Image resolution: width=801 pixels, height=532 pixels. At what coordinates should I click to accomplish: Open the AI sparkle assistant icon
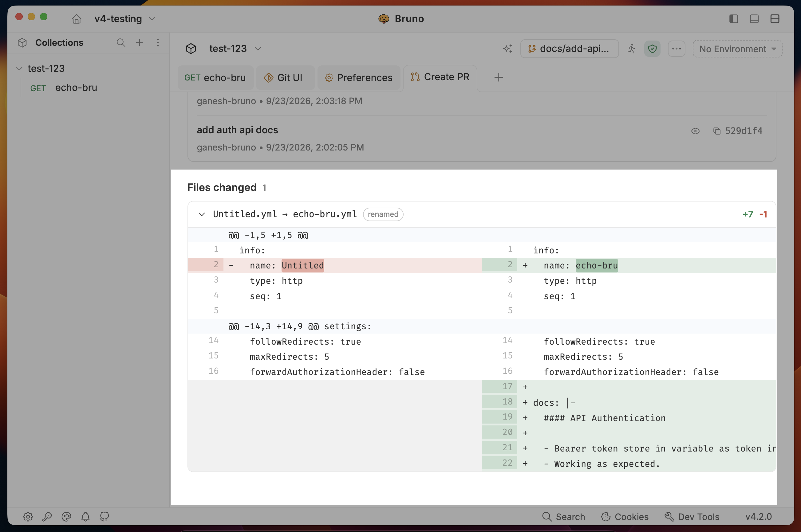click(508, 49)
